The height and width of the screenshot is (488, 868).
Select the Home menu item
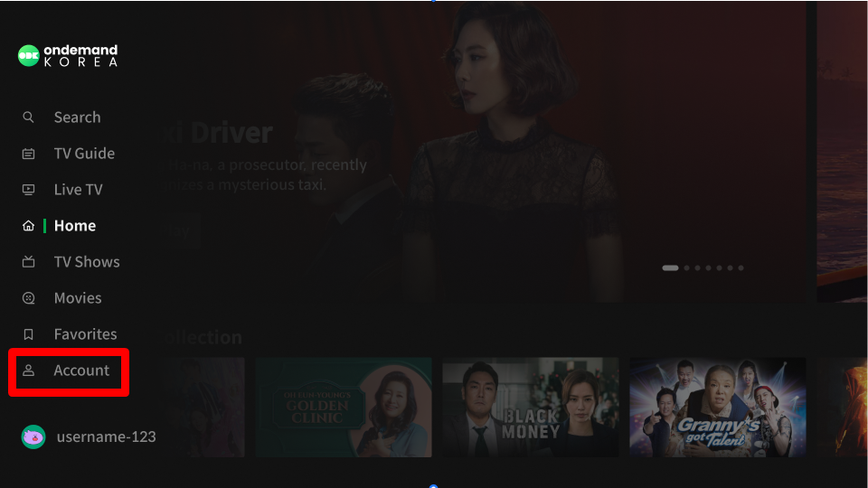[75, 226]
